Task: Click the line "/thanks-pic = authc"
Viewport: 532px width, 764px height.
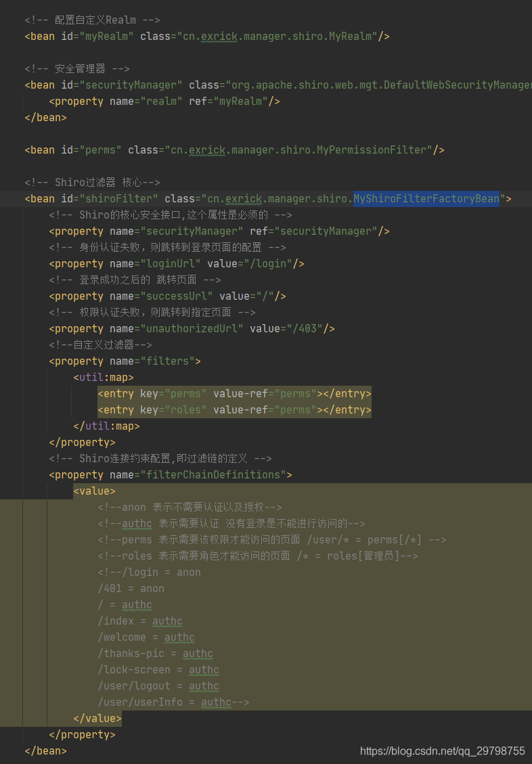Action: (x=155, y=654)
